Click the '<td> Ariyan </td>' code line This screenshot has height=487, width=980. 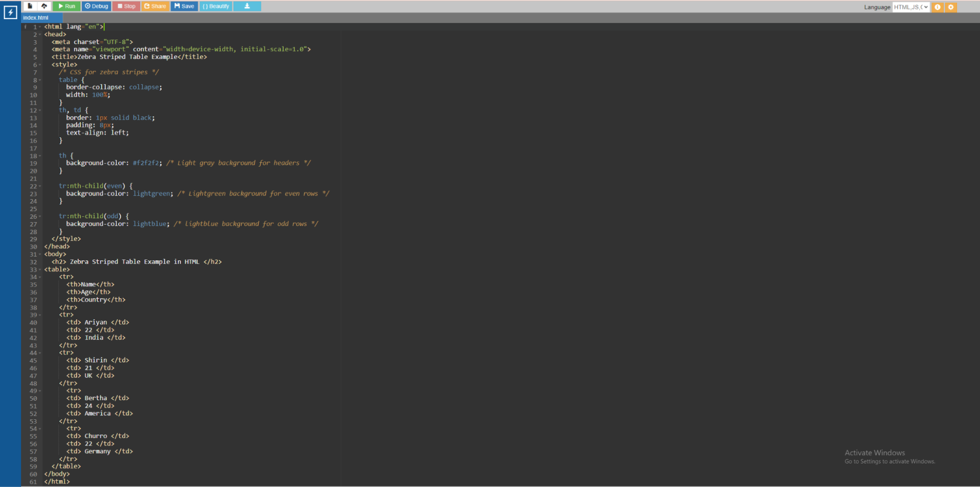98,323
